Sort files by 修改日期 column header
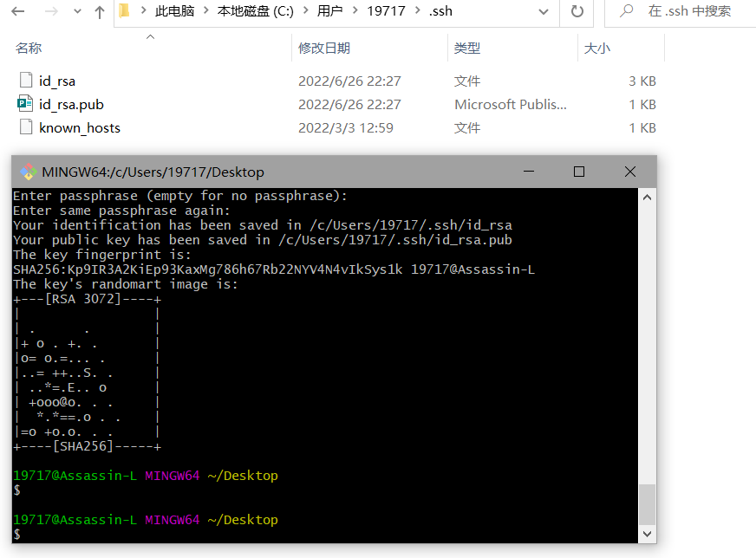Viewport: 756px width, 558px height. (x=324, y=49)
